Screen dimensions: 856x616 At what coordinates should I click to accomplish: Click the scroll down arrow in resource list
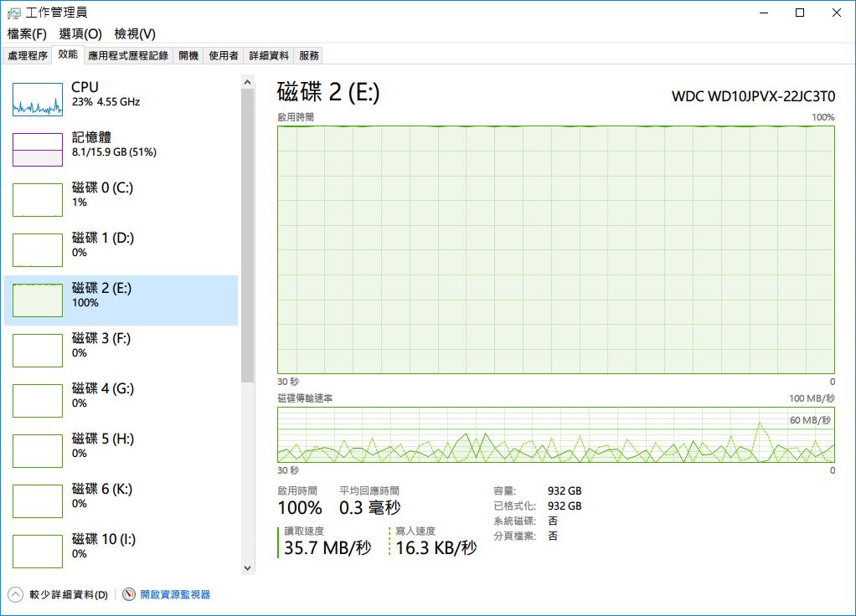coord(247,568)
